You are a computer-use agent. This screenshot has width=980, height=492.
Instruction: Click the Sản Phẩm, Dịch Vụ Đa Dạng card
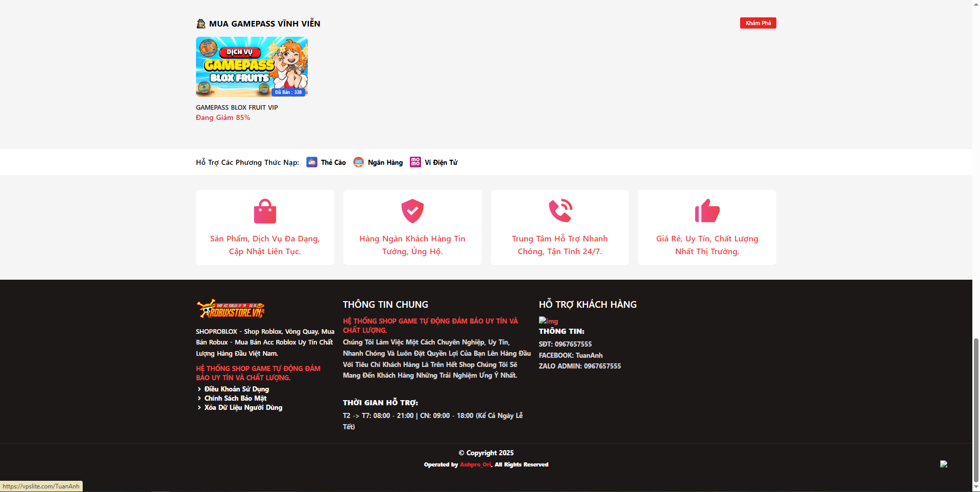[x=265, y=227]
